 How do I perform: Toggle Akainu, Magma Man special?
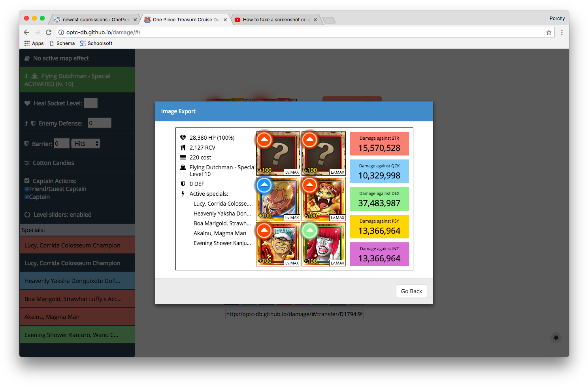(77, 317)
